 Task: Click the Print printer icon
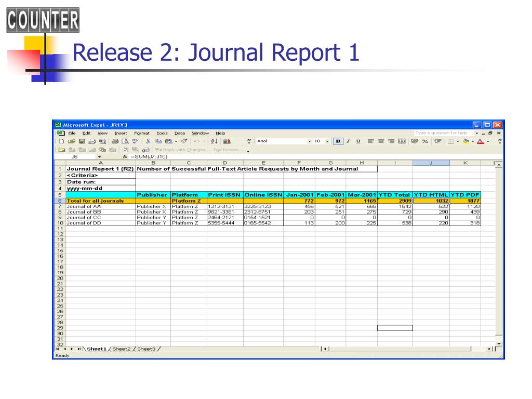coord(115,141)
